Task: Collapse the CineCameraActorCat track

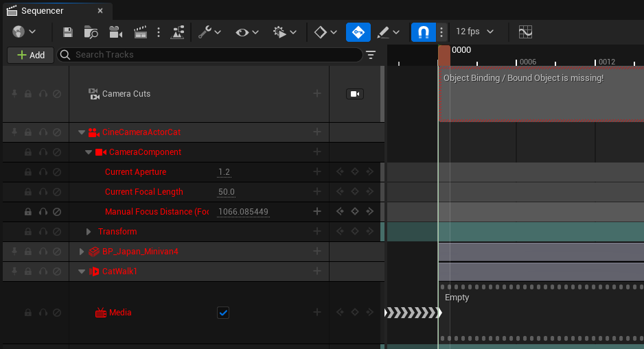Action: (x=82, y=132)
